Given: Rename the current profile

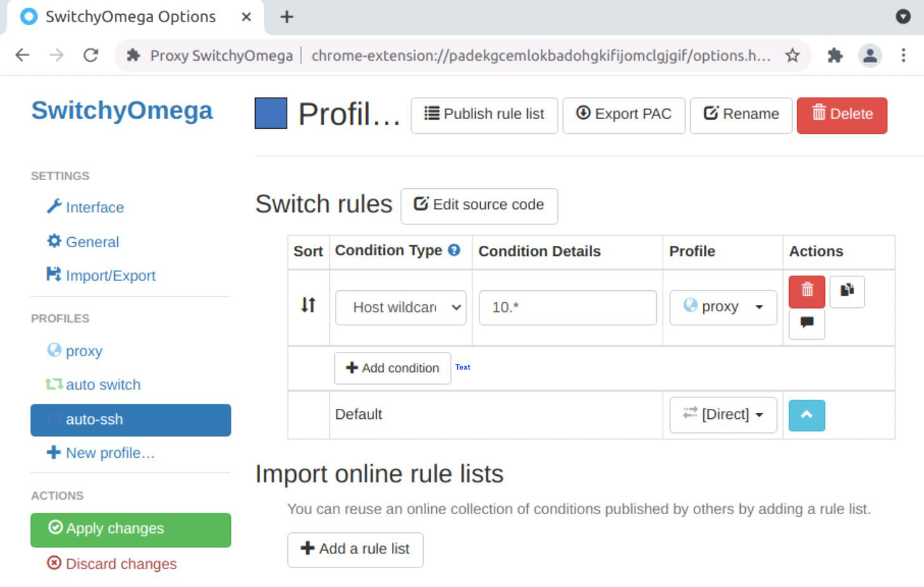Looking at the screenshot, I should point(741,115).
